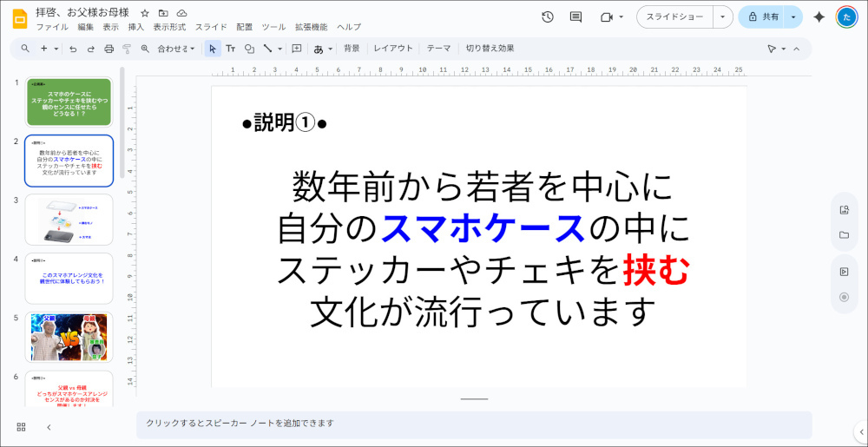This screenshot has width=868, height=447.
Task: Click the 切り替え効果 button
Action: tap(490, 49)
